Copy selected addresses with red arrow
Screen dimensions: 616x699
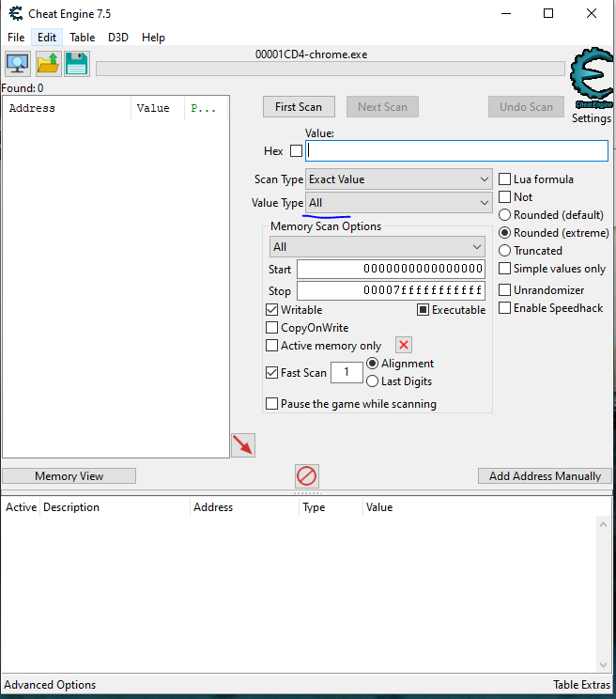tap(243, 445)
